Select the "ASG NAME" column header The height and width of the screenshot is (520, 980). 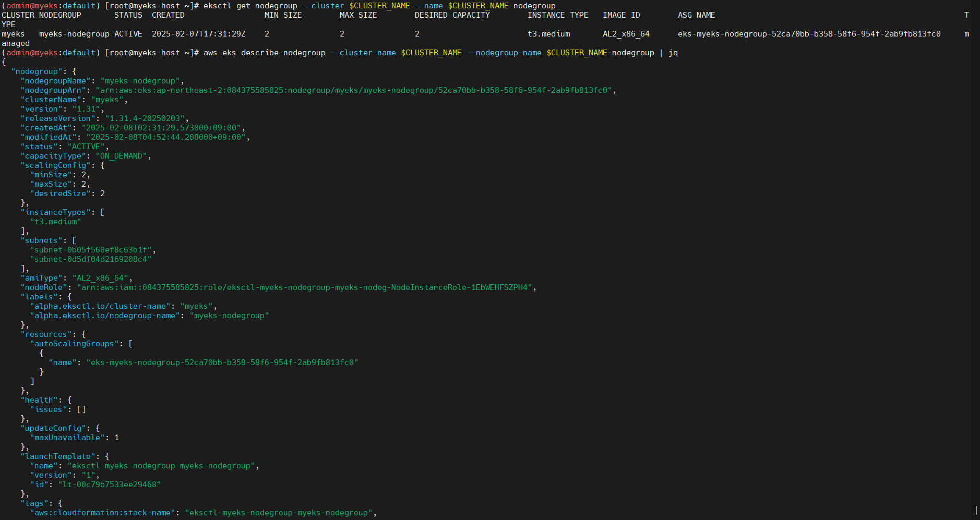pyautogui.click(x=697, y=15)
